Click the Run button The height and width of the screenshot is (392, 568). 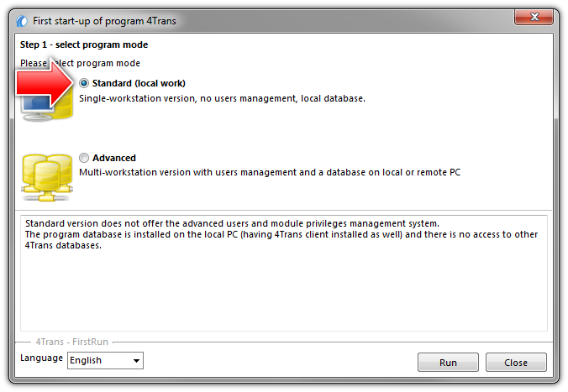pos(448,363)
